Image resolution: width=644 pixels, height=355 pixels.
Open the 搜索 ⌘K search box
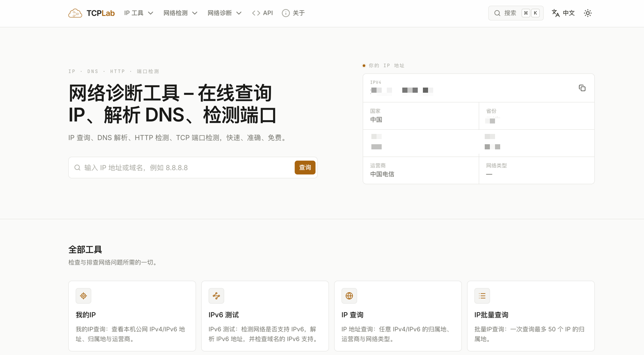tap(516, 13)
